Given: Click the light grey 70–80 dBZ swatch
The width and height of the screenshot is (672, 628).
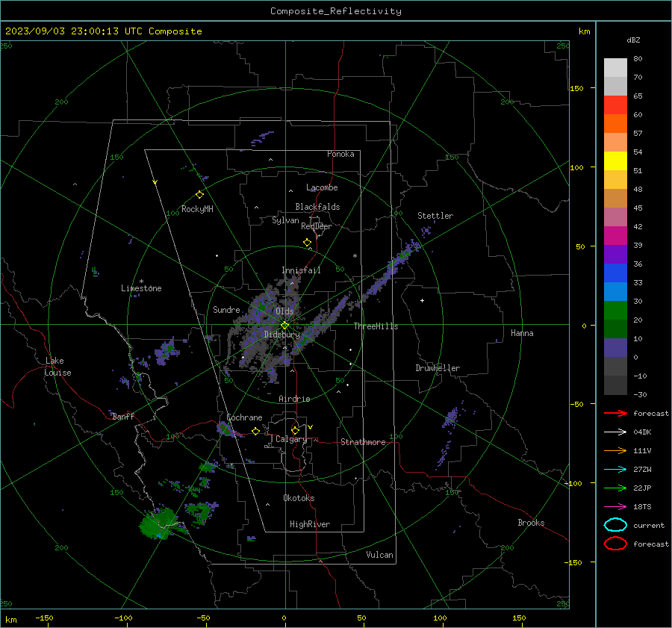Looking at the screenshot, I should (x=615, y=67).
